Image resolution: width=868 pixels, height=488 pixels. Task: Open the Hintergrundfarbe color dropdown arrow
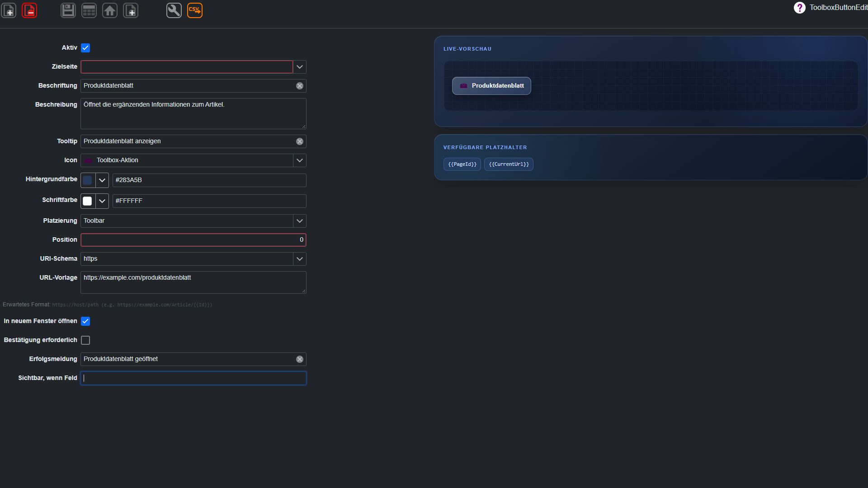102,180
